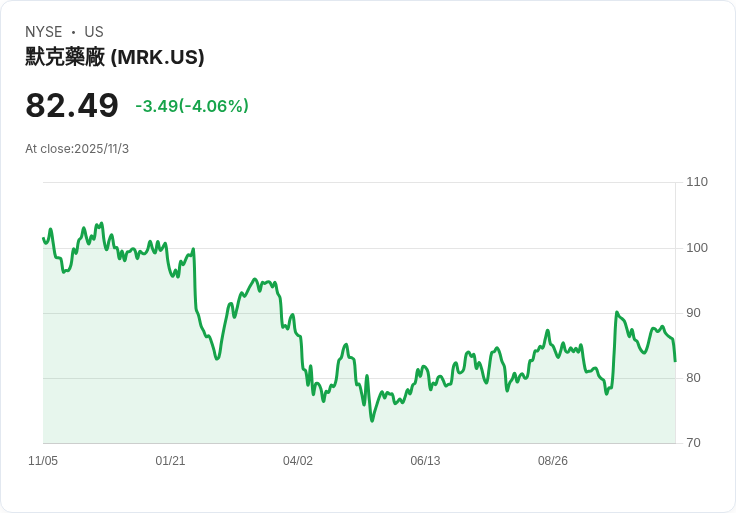Click the US market label
This screenshot has width=736, height=513.
(94, 32)
